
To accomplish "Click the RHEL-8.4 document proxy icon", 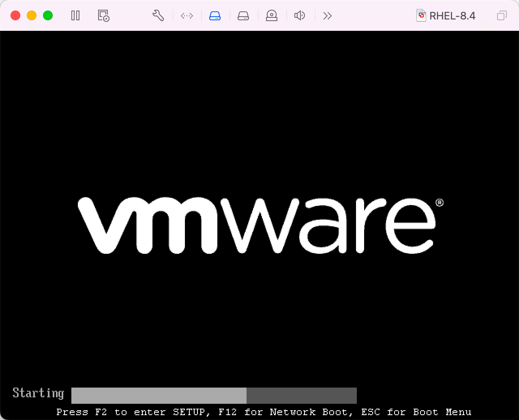I will tap(421, 16).
